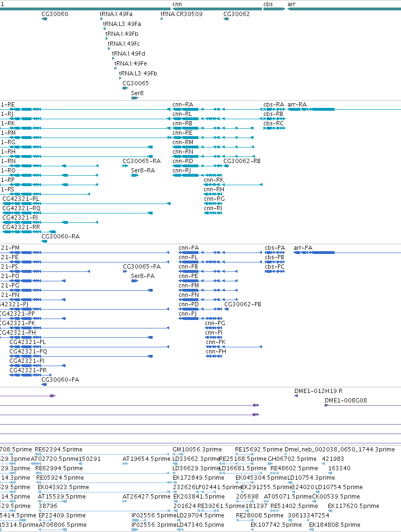
Task: Click the EK184808.5prime EST label
Action: [x=335, y=525]
